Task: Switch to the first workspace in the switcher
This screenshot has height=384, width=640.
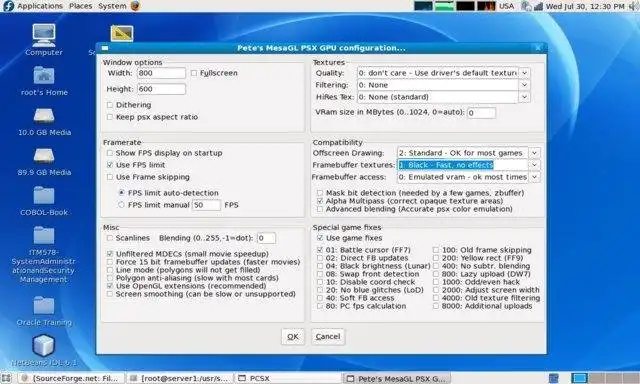Action: [579, 378]
